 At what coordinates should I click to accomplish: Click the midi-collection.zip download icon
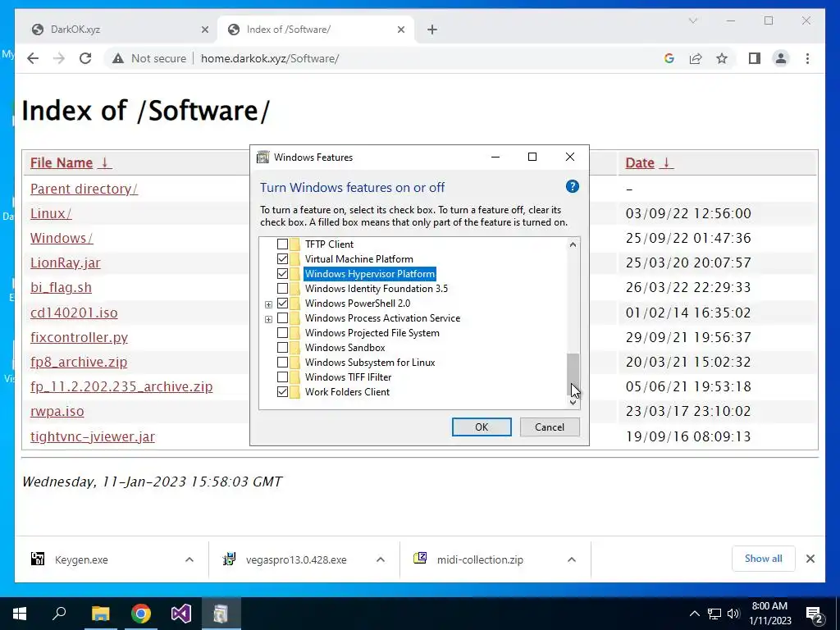point(420,559)
